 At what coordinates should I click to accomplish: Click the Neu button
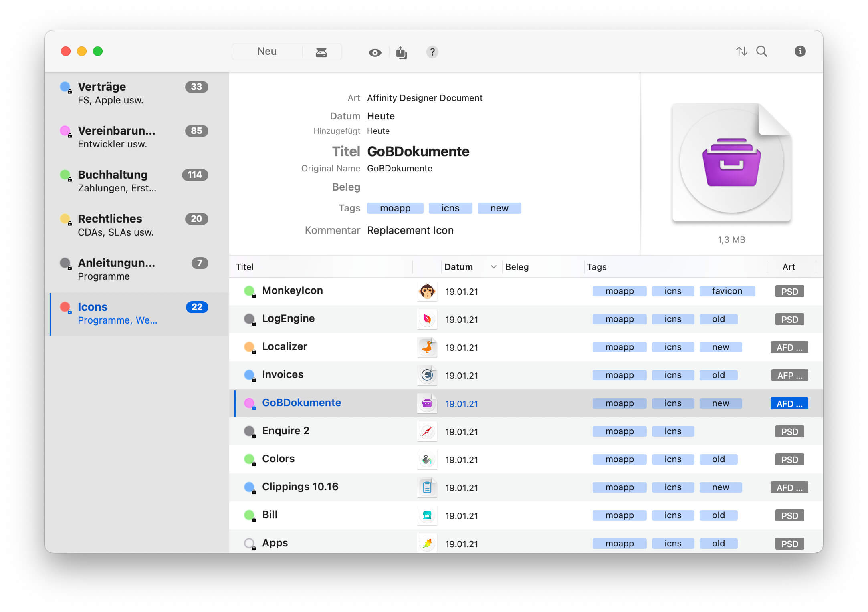point(267,52)
